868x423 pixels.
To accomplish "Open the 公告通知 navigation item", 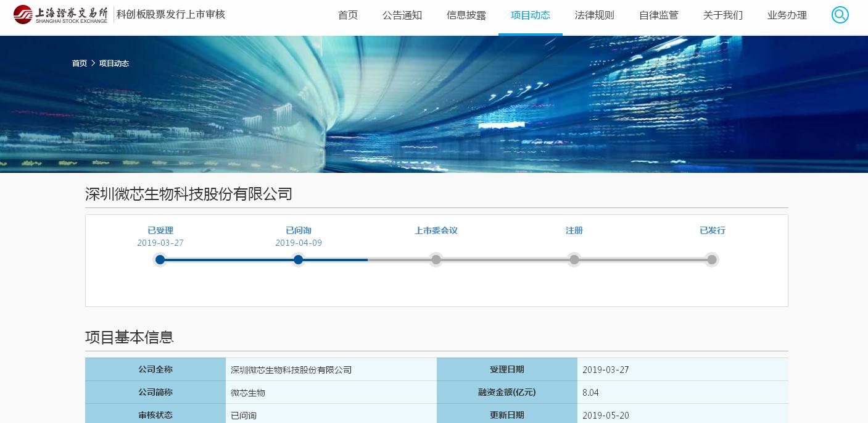I will (x=402, y=15).
